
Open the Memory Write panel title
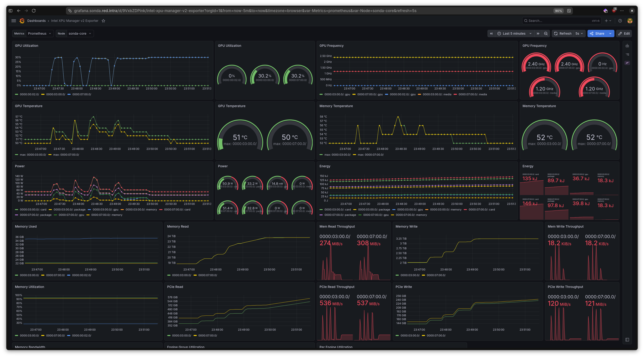[x=406, y=226]
